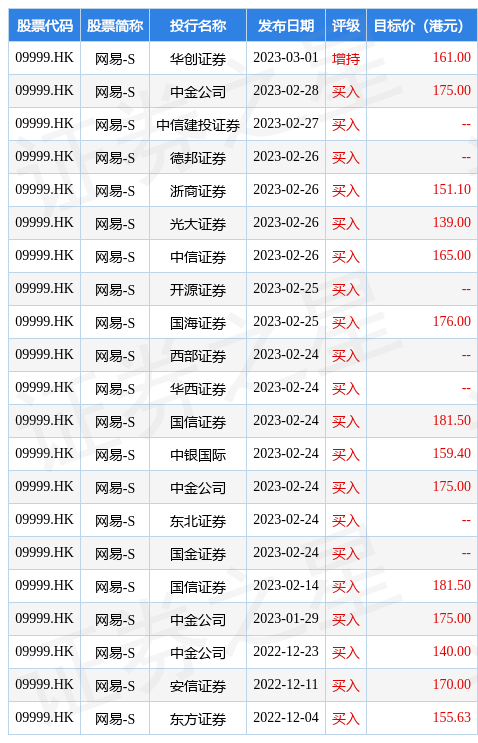Image resolution: width=478 pixels, height=743 pixels.
Task: Click target price 151.10
Action: click(x=451, y=190)
